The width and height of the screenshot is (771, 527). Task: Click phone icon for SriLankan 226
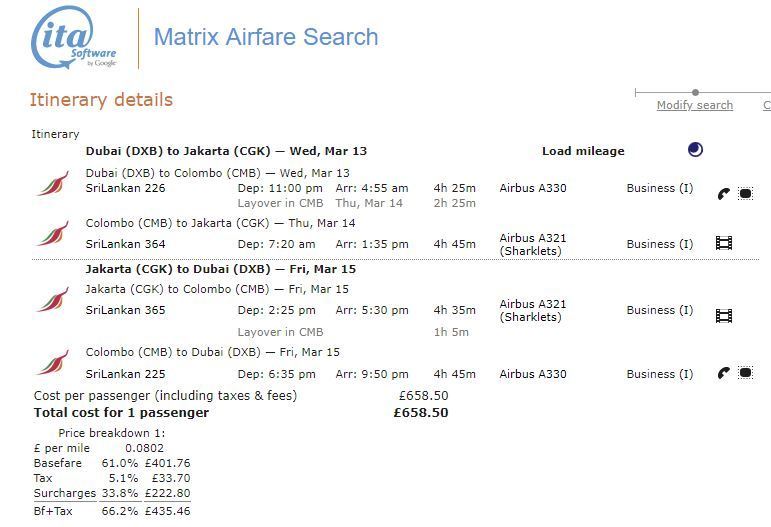(724, 193)
